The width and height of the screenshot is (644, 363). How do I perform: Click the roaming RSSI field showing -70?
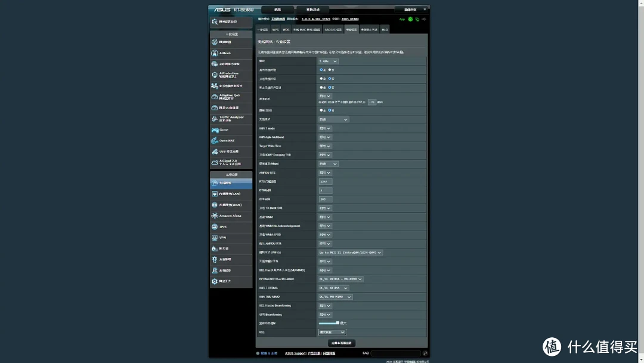tap(372, 102)
